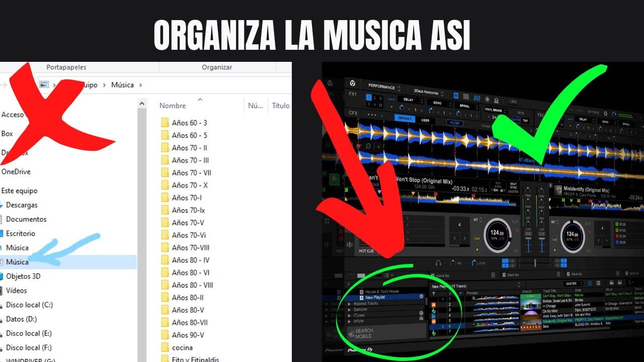The image size is (644, 362).
Task: Toggle KEY SYNC on deck 1
Action: click(498, 186)
